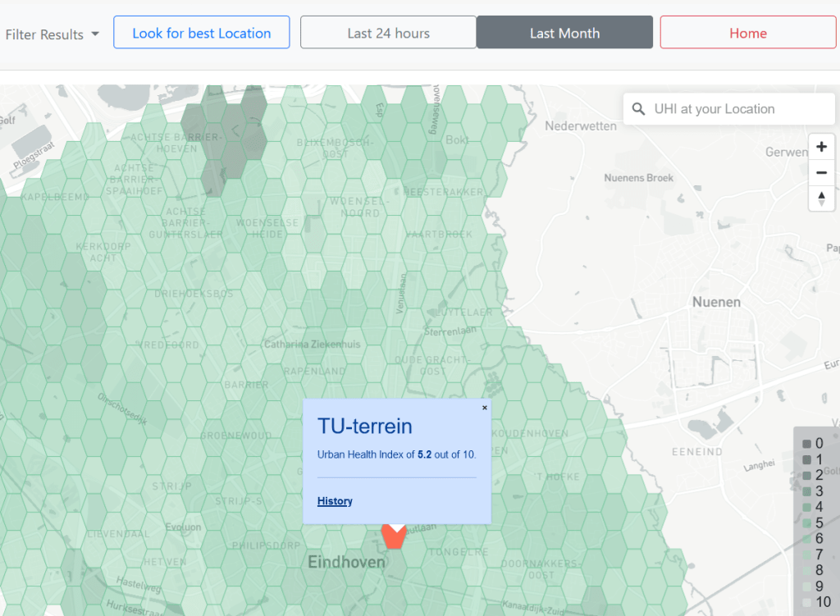
Task: Zoom out of the map
Action: point(821,172)
